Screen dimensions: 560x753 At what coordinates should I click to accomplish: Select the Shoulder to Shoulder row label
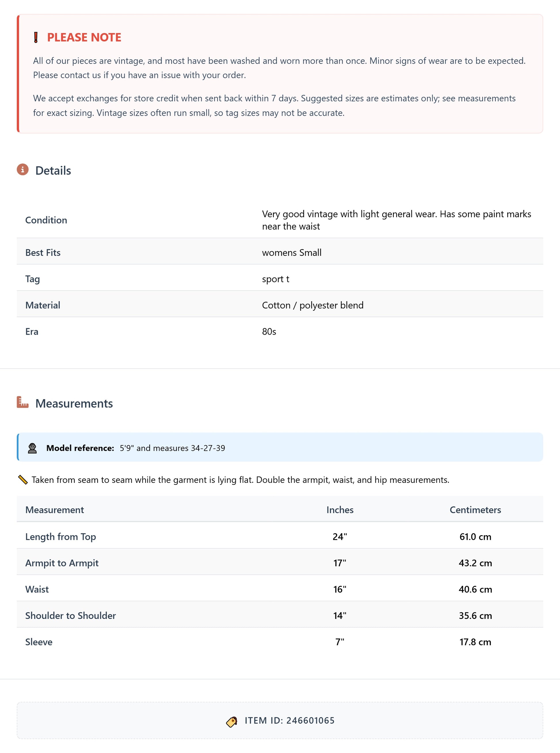tap(71, 615)
